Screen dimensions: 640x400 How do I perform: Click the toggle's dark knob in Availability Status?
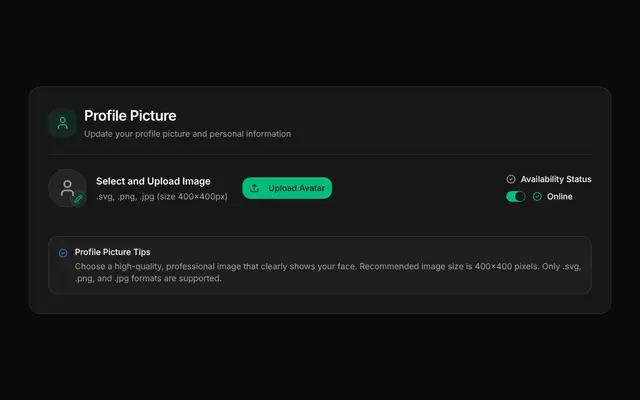pyautogui.click(x=520, y=197)
